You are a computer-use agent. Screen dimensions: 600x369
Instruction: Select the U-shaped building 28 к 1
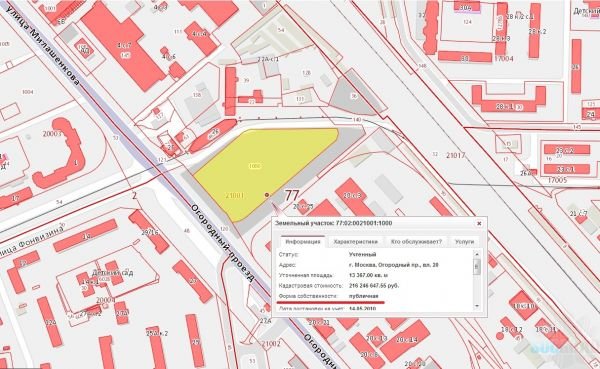509,100
